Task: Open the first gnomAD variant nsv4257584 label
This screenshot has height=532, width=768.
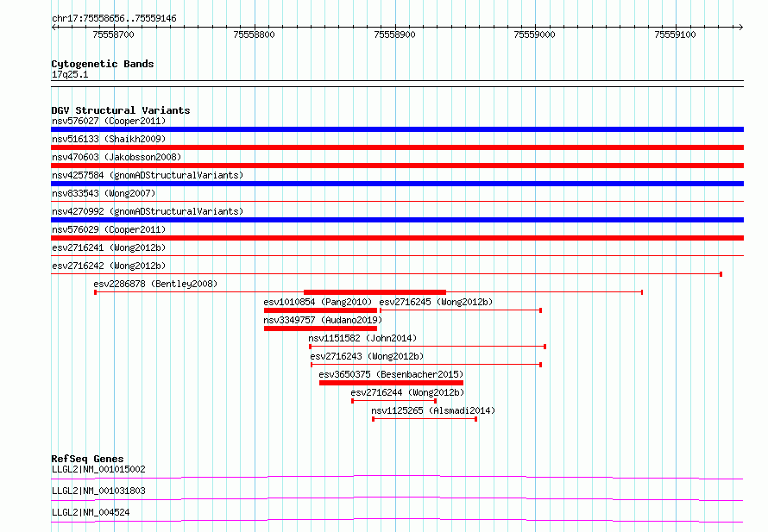Action: pyautogui.click(x=148, y=175)
